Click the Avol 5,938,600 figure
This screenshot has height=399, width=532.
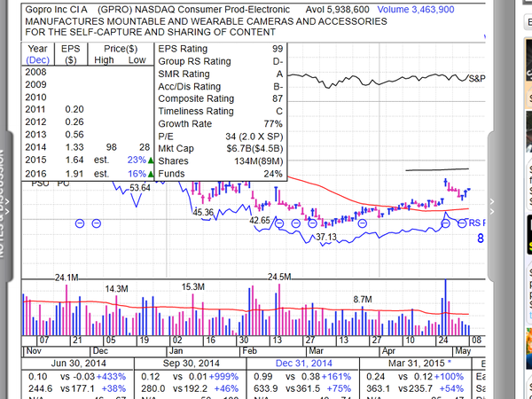pos(337,10)
